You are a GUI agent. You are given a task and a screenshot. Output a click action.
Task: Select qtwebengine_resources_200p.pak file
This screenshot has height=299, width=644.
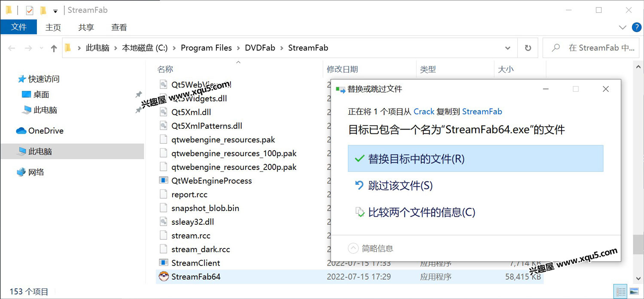click(x=234, y=167)
